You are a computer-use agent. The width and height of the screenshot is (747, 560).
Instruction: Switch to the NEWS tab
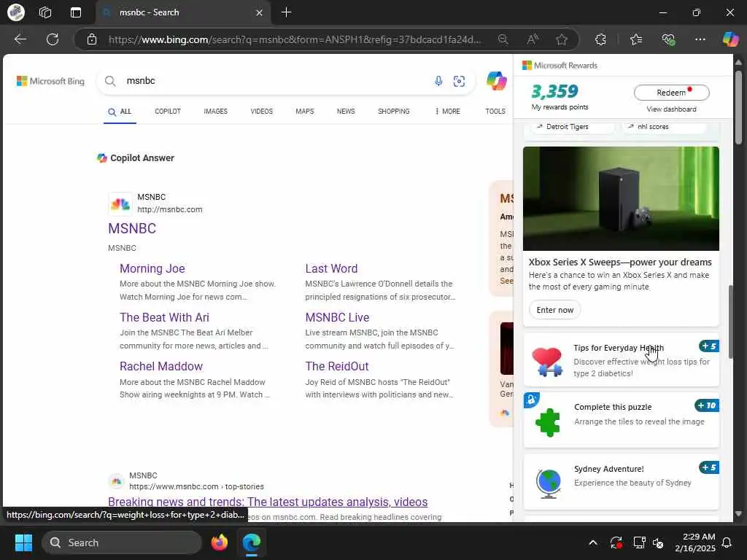click(346, 112)
